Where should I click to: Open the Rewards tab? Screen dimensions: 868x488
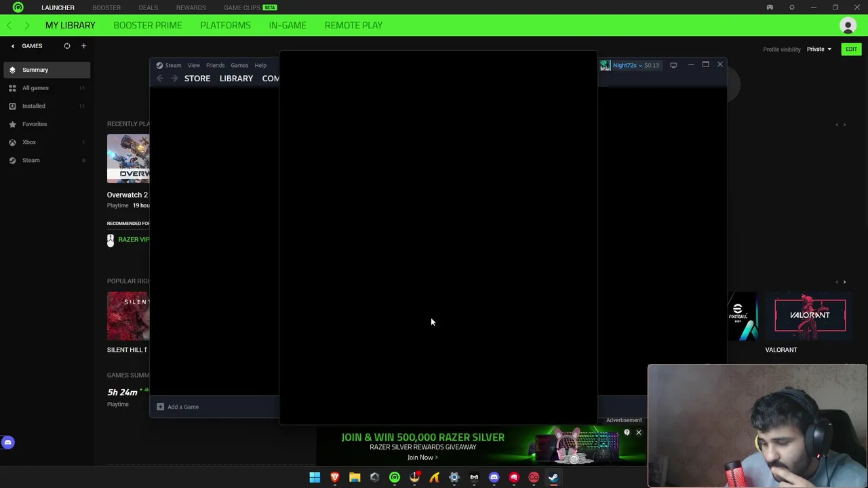[x=191, y=7]
